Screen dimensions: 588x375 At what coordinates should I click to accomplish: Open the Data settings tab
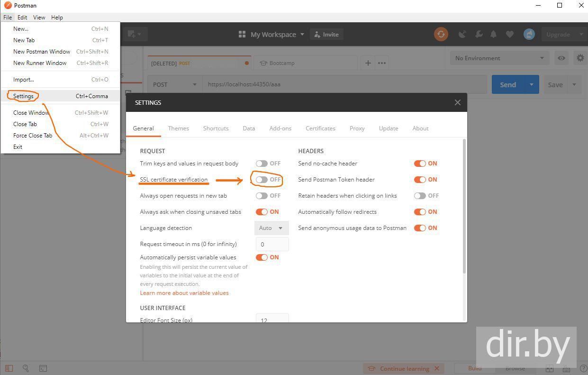pos(249,128)
